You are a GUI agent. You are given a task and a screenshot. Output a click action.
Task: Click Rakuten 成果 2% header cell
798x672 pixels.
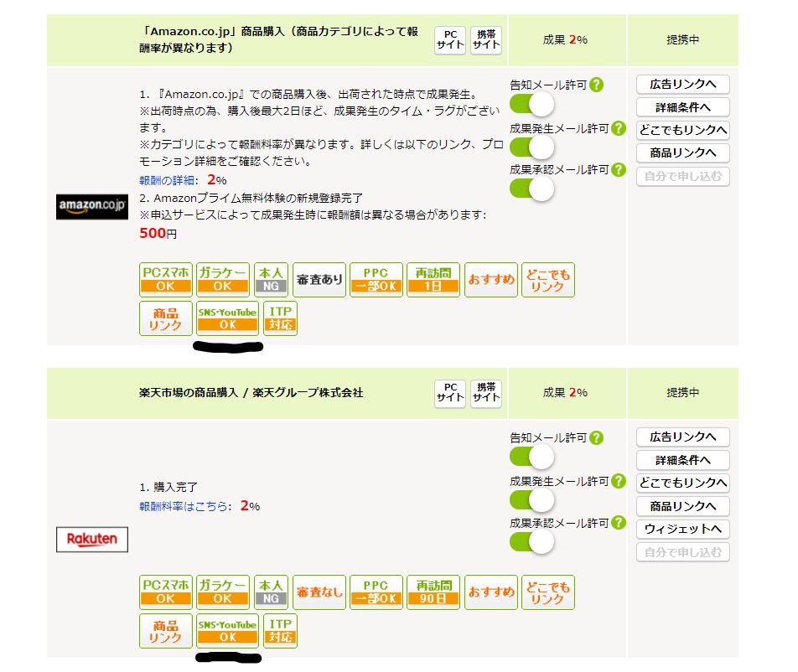click(566, 393)
